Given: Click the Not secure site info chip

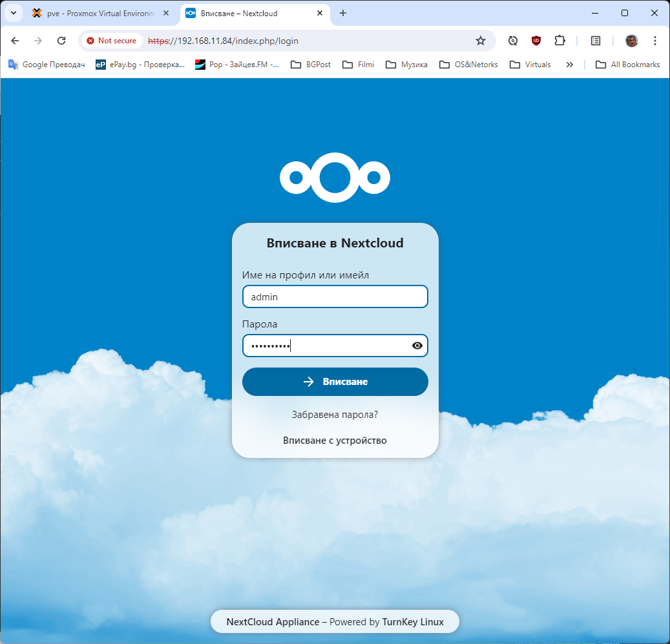Looking at the screenshot, I should click(112, 41).
